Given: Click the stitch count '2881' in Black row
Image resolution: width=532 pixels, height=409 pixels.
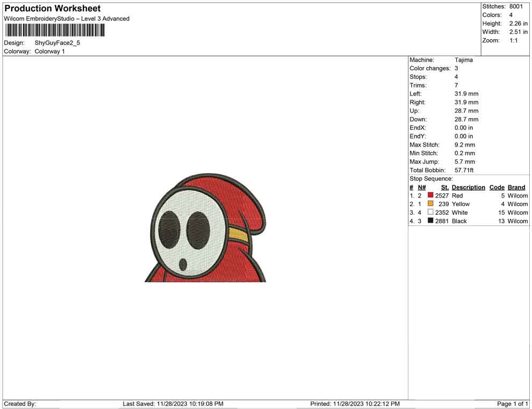Looking at the screenshot, I should (442, 221).
